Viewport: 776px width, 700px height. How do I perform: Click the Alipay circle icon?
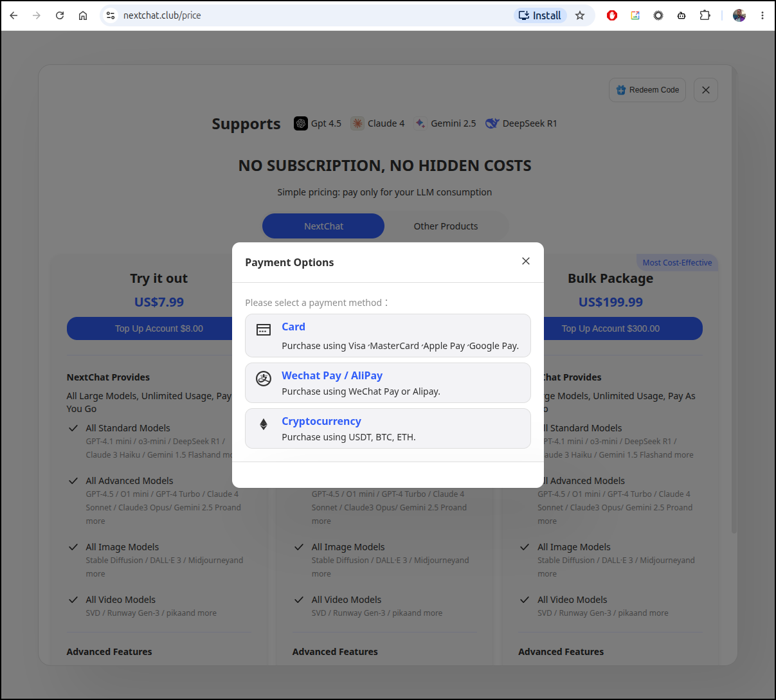tap(264, 379)
